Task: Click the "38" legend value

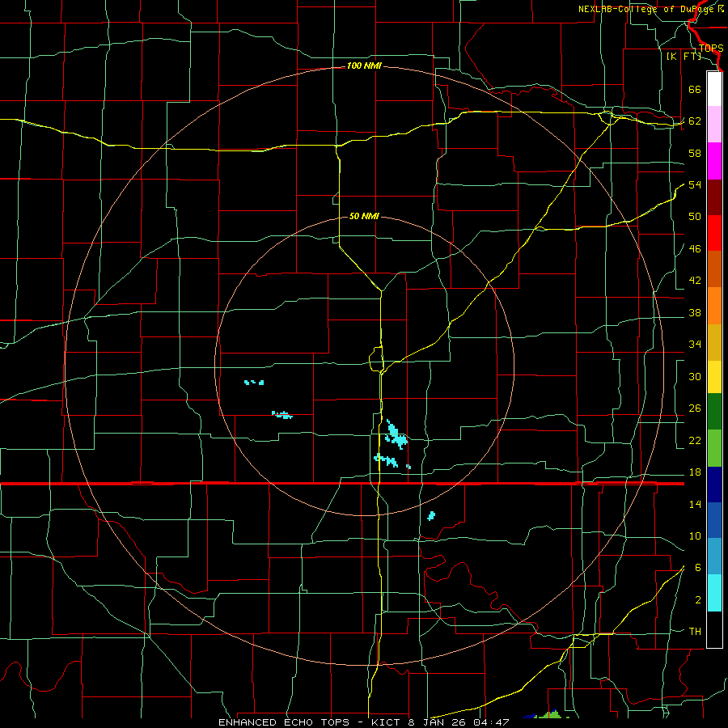Action: point(695,312)
